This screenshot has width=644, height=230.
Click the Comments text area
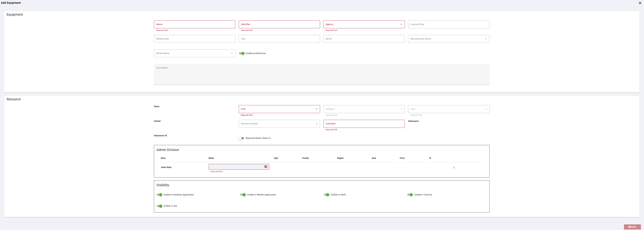(x=322, y=74)
